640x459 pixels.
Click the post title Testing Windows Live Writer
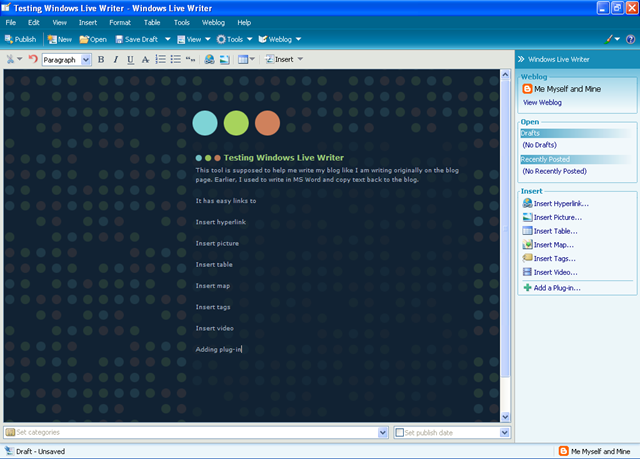point(284,157)
